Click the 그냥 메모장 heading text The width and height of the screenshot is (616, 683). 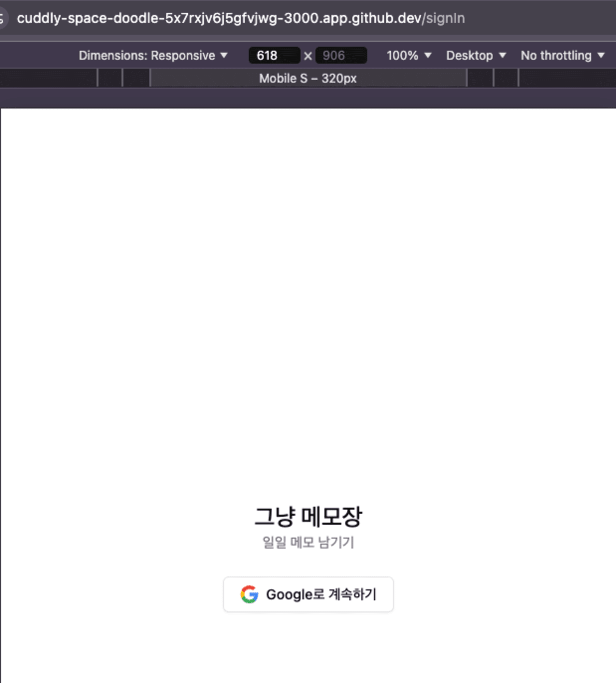click(308, 516)
